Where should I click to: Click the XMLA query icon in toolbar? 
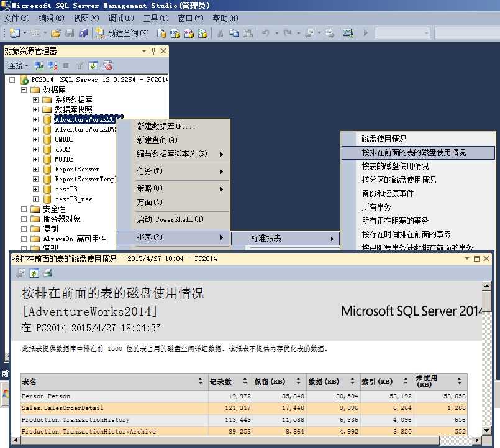tap(202, 33)
